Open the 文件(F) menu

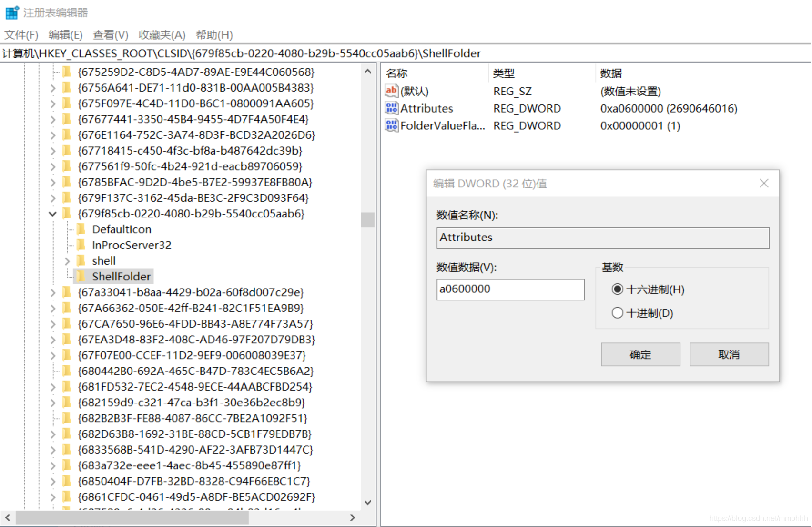(21, 35)
